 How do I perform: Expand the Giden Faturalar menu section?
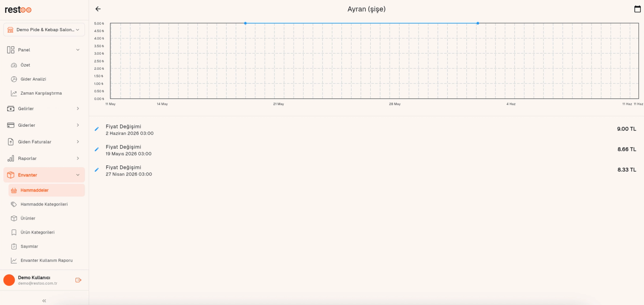coord(44,141)
